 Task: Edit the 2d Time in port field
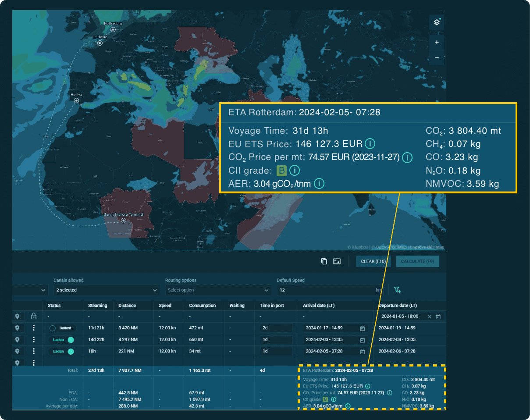(276, 328)
